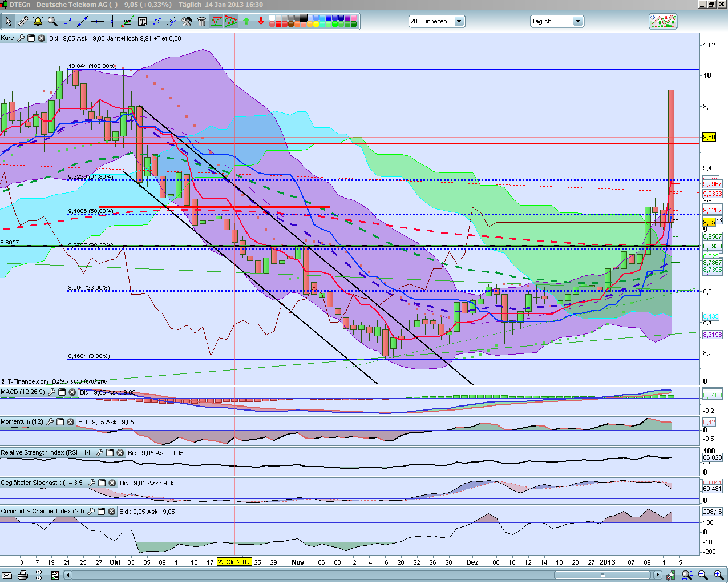Toggle window icon of Kurs panel
Screen dimensions: 728x583
coord(31,38)
